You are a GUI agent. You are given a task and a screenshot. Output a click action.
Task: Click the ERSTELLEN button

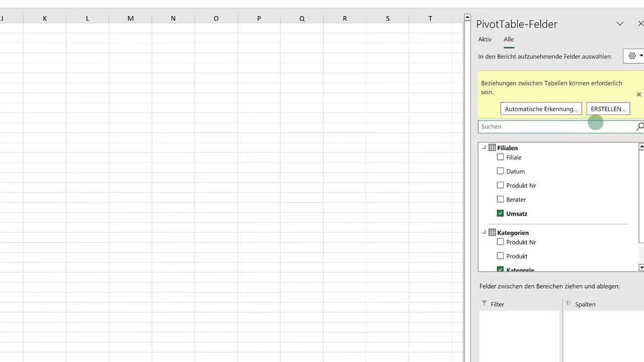coord(608,109)
